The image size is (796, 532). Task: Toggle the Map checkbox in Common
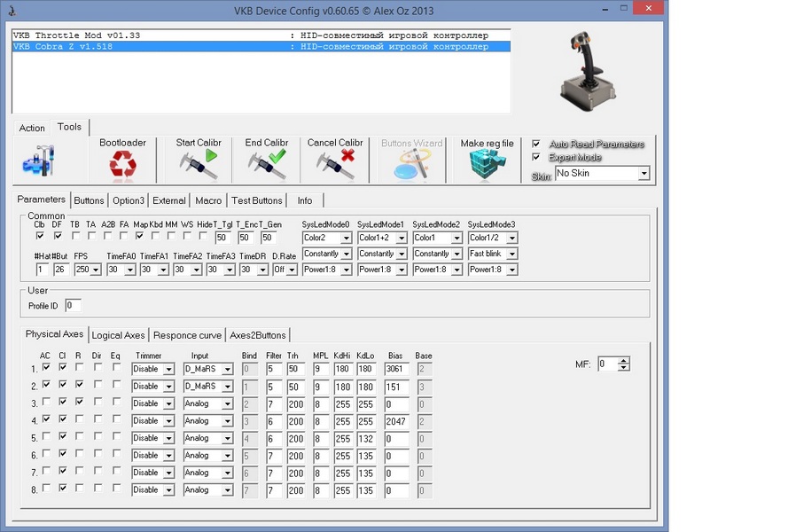coord(139,236)
